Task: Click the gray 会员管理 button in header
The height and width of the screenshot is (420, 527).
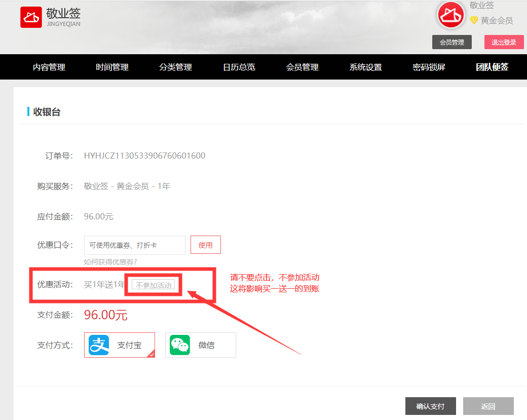Action: tap(452, 42)
